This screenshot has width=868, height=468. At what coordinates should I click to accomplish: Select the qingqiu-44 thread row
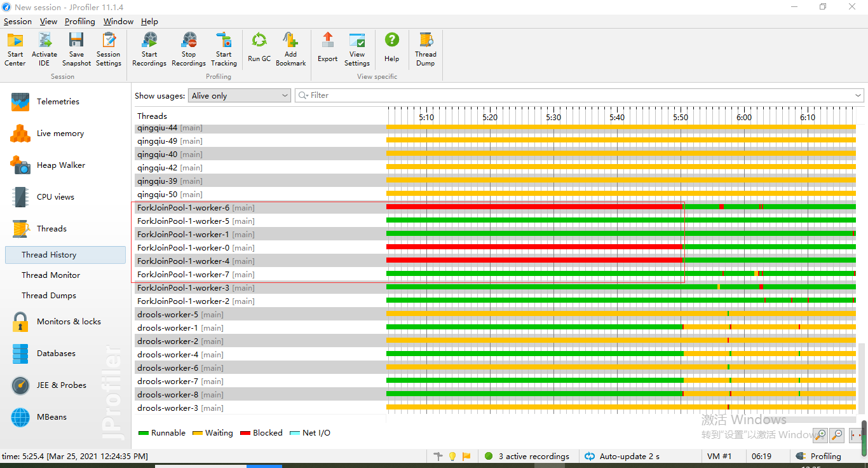(496, 128)
